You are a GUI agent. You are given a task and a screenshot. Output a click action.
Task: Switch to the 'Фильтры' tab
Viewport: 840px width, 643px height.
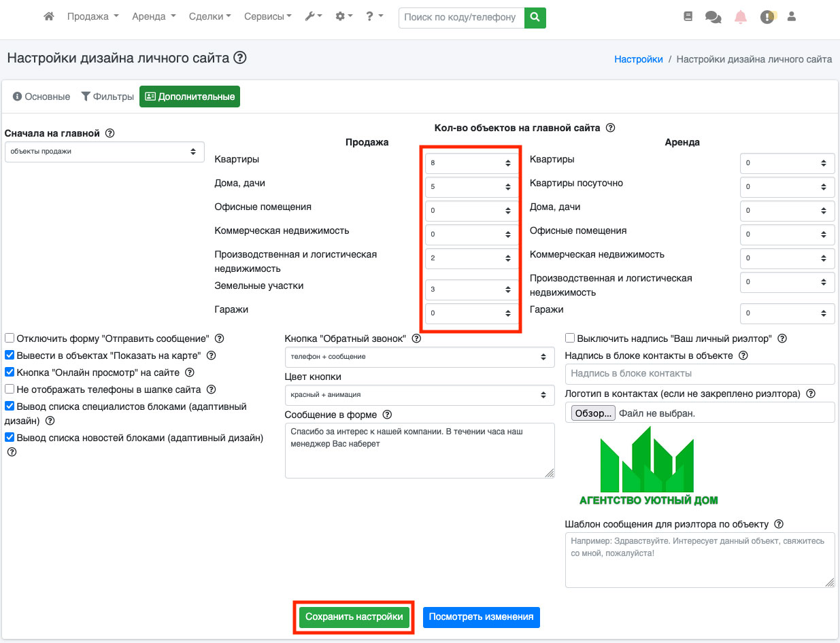tap(107, 97)
